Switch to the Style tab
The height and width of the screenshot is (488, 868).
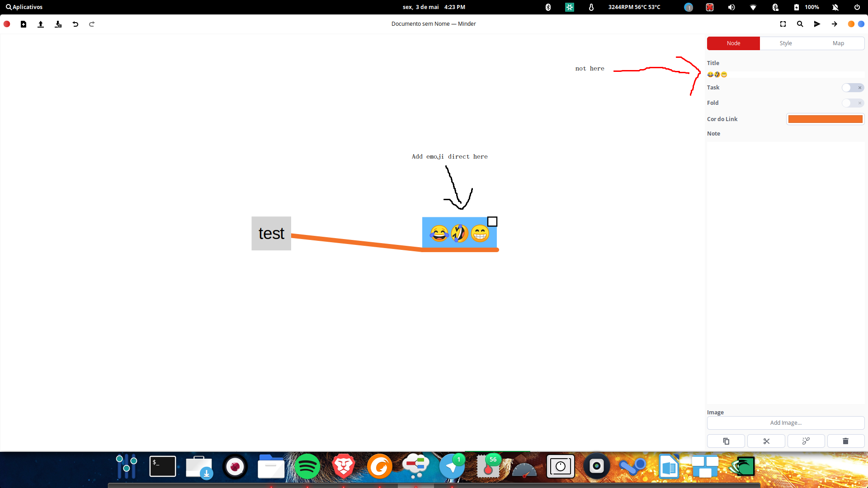tap(786, 43)
